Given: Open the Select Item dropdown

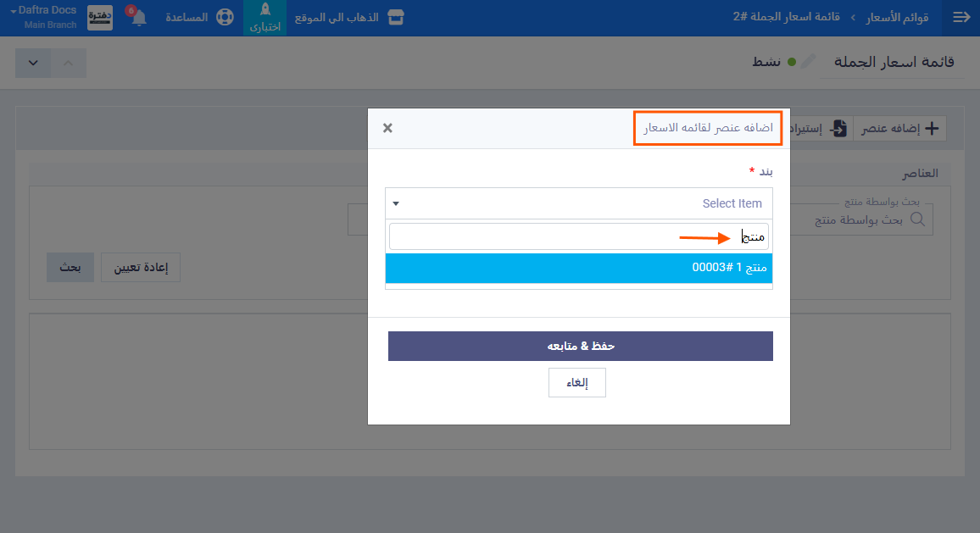Looking at the screenshot, I should 579,203.
